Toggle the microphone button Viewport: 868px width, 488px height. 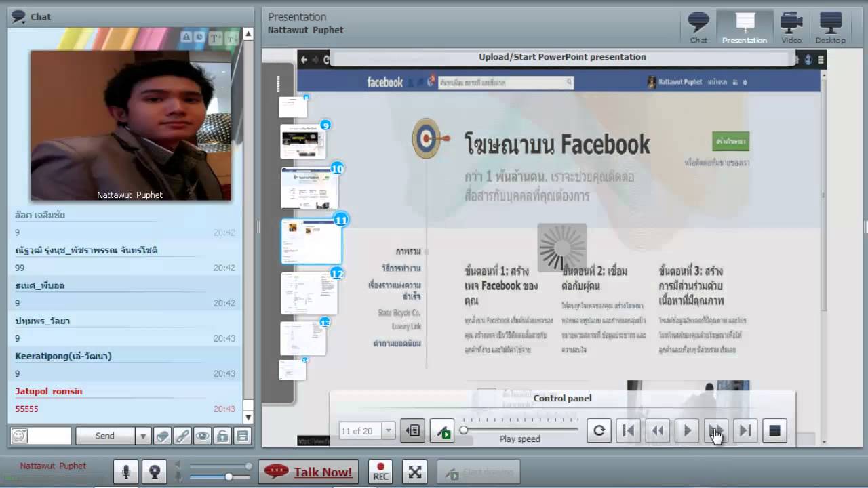click(x=126, y=472)
